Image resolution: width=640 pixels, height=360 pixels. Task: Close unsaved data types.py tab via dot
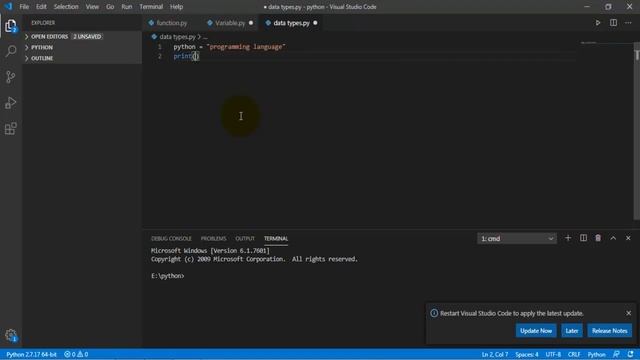pyautogui.click(x=315, y=23)
